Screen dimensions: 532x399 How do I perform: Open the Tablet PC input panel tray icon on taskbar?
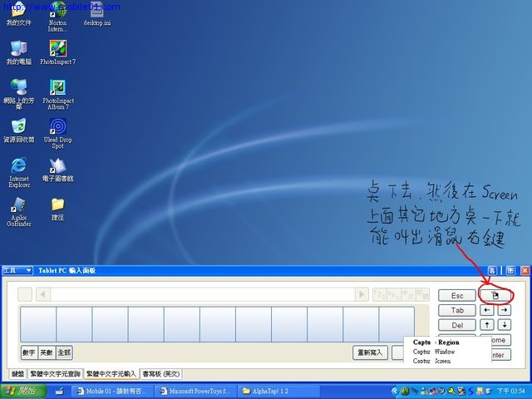click(x=59, y=392)
